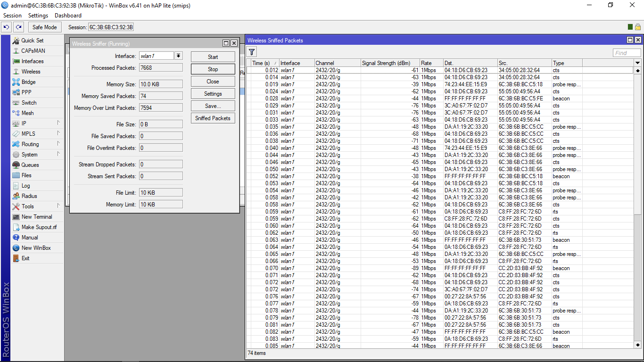Click the undo arrow in toolbar

pyautogui.click(x=6, y=27)
